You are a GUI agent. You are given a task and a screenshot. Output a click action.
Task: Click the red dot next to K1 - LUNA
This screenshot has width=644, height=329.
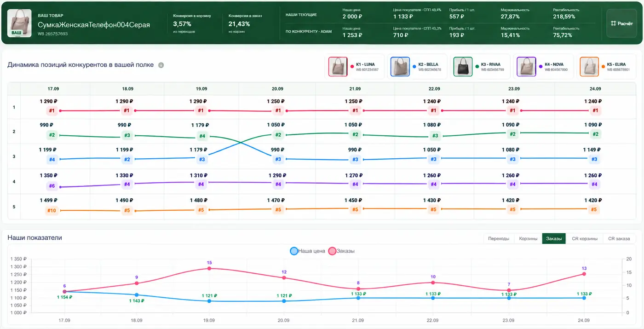pos(352,67)
